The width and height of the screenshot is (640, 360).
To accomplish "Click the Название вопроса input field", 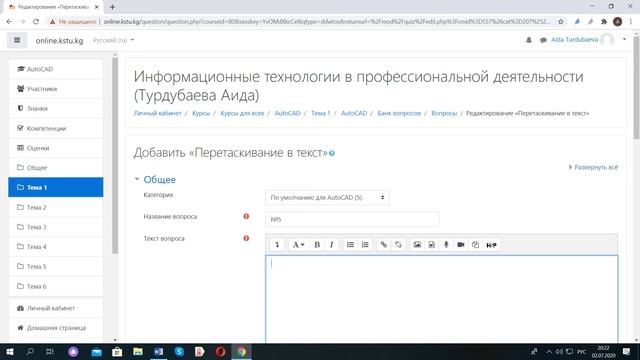I will tap(352, 219).
